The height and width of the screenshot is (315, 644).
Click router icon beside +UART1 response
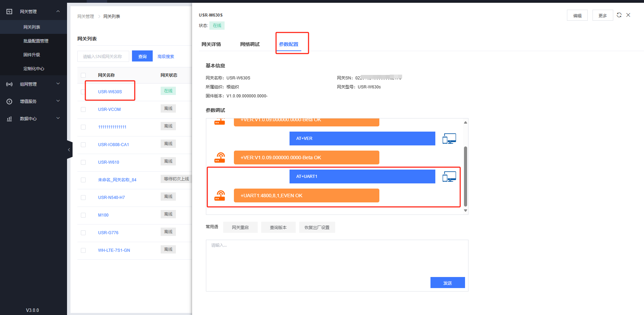[220, 196]
